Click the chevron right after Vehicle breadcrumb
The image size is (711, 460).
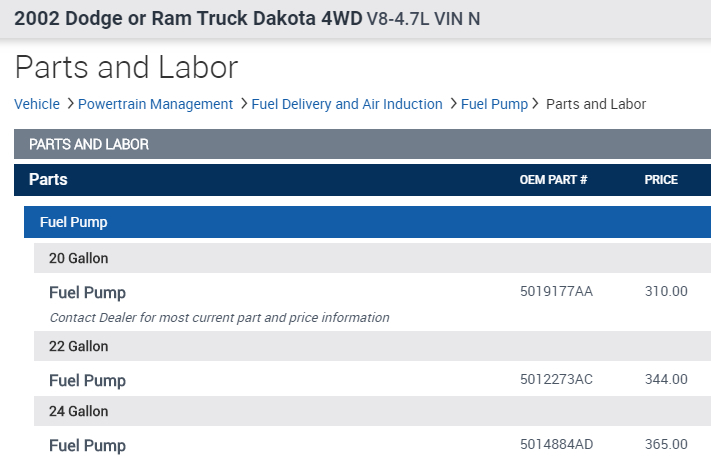coord(70,104)
